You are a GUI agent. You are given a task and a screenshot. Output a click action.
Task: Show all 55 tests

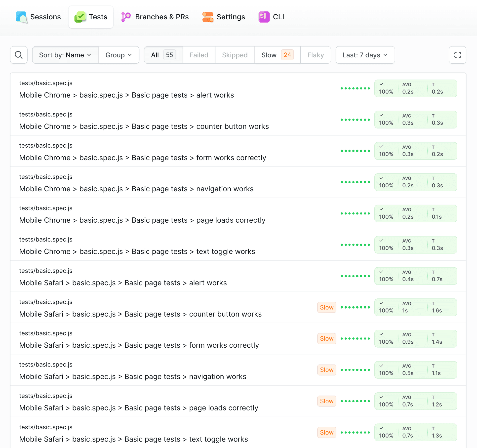[x=163, y=55]
